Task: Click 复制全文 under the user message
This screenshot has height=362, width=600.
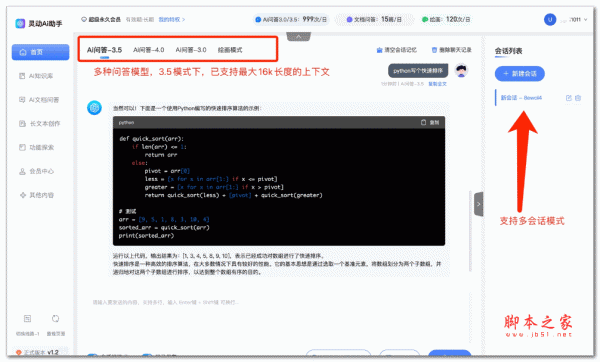Action: click(x=437, y=84)
